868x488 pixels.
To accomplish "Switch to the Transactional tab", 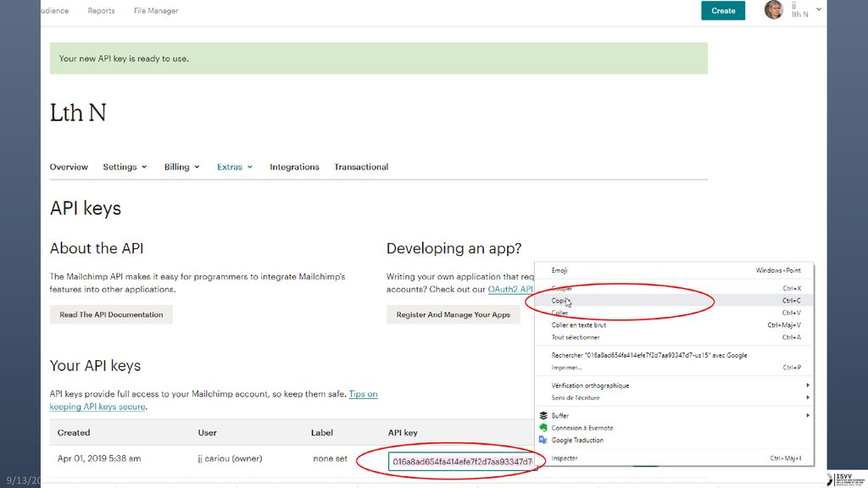I will point(361,167).
